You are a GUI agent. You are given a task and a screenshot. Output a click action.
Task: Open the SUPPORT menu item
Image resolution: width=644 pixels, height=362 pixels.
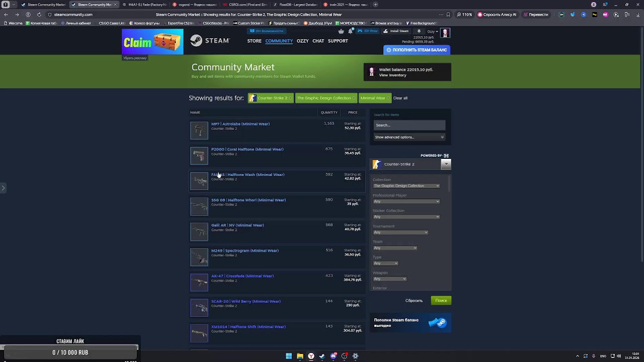click(338, 41)
